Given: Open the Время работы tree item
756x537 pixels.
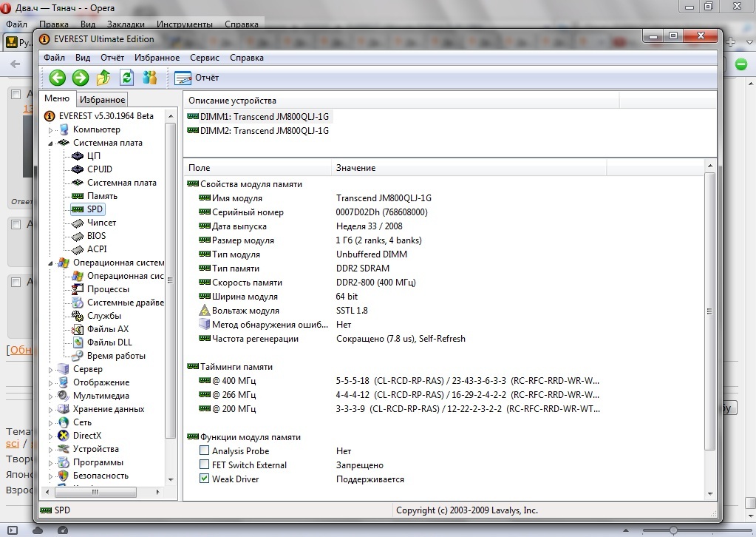Looking at the screenshot, I should coord(116,356).
